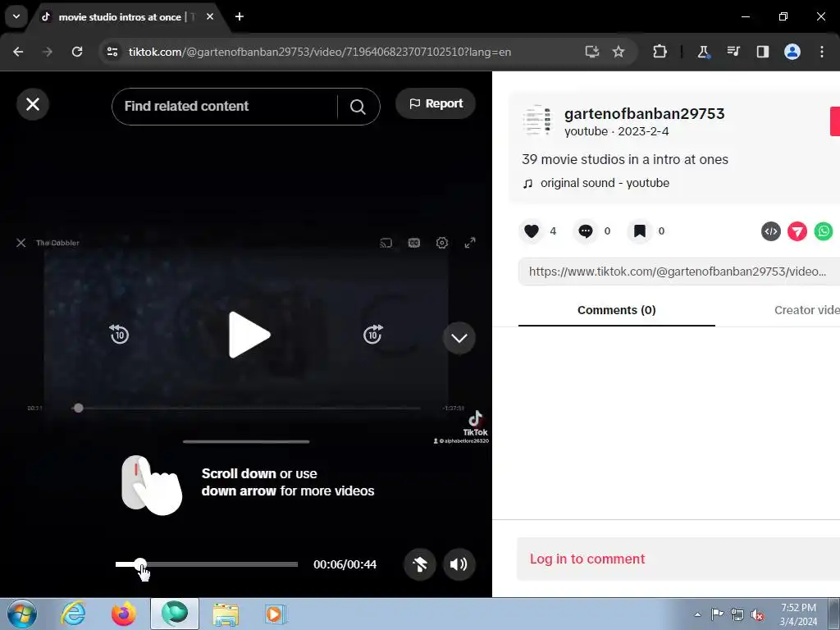Open the creator's avatar thumbnail

[537, 121]
